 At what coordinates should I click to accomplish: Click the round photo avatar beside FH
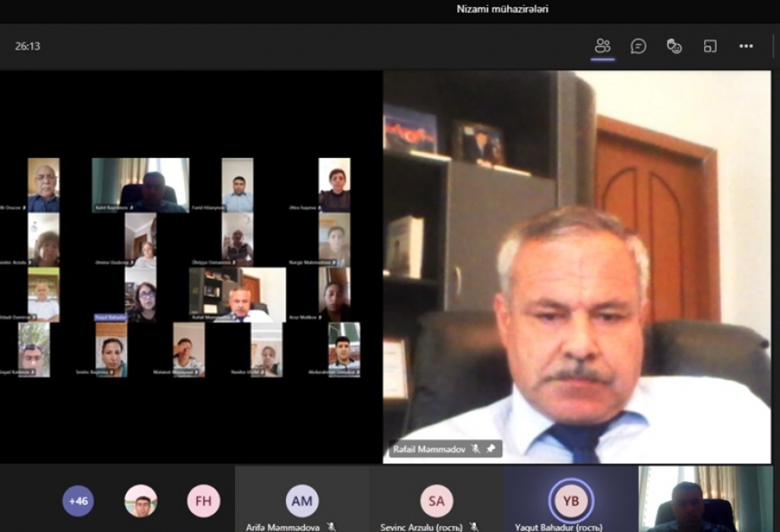click(x=141, y=501)
